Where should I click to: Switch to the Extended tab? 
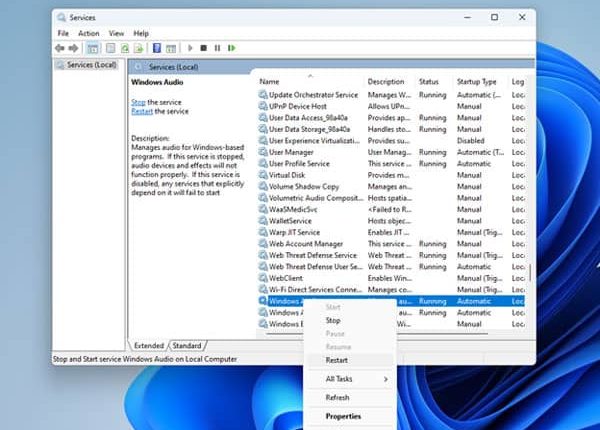tap(149, 346)
